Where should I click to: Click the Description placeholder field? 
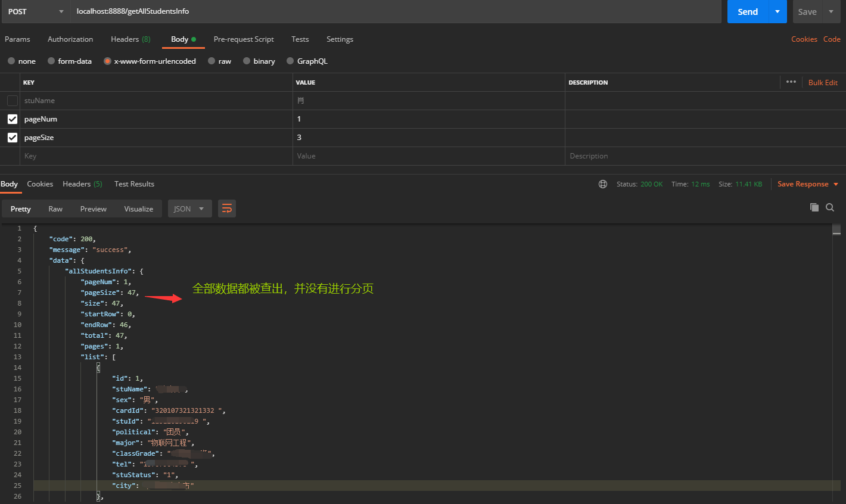(x=705, y=156)
